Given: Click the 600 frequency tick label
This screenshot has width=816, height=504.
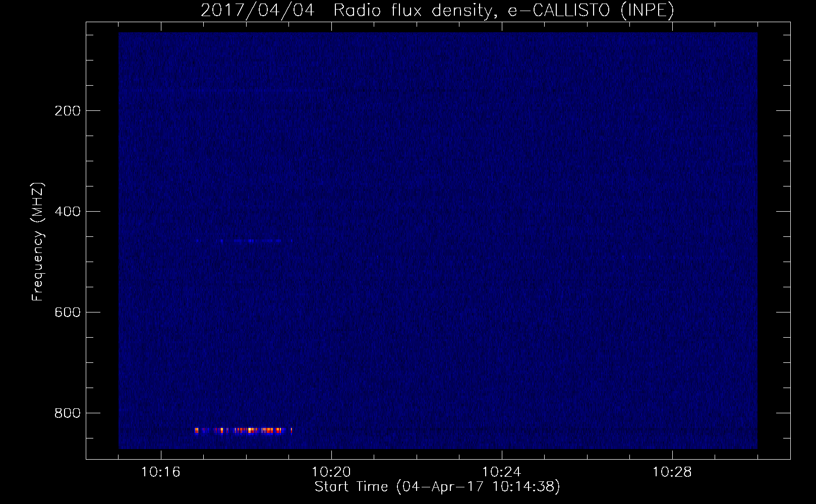Looking at the screenshot, I should click(x=68, y=312).
